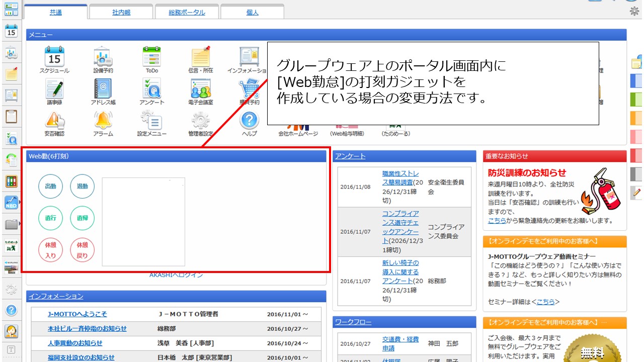The width and height of the screenshot is (644, 362).
Task: Open the 設備予約 menu icon
Action: tap(103, 57)
